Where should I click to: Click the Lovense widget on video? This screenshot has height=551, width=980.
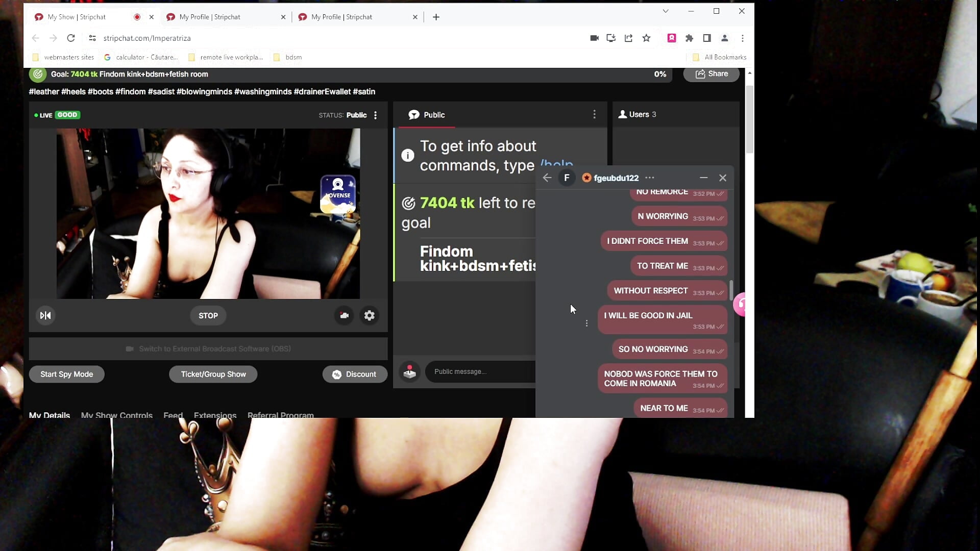(x=338, y=194)
